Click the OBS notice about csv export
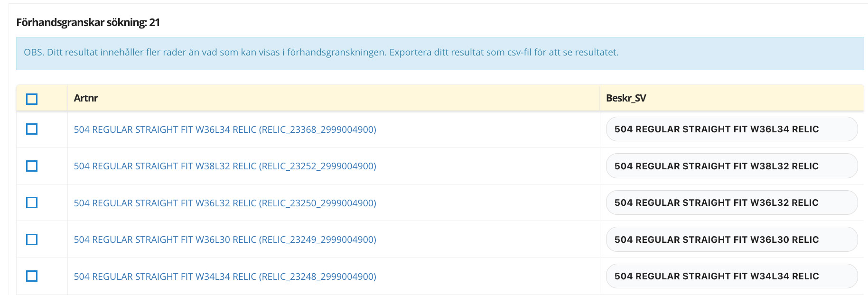The height and width of the screenshot is (295, 868). 440,54
